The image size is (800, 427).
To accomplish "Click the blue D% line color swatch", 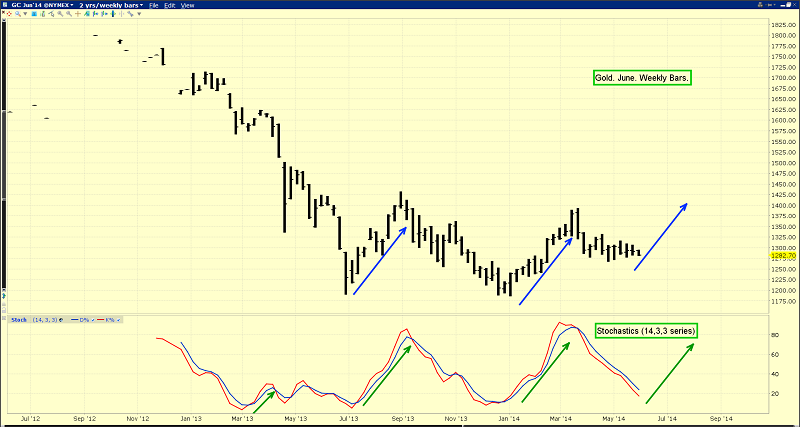I will coord(74,320).
